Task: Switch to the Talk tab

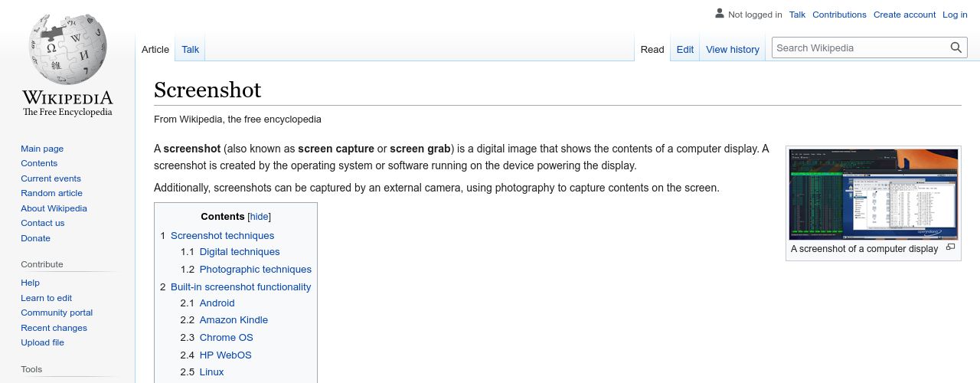Action: pos(190,50)
